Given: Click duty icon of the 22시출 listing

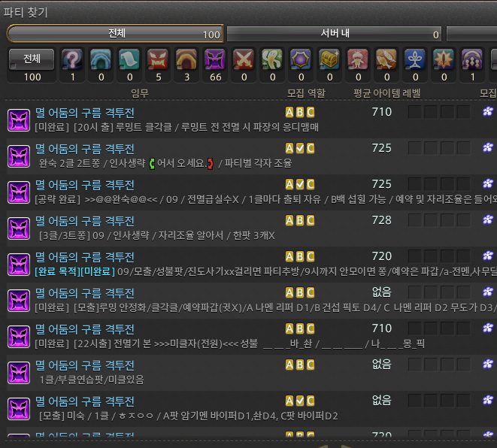Looking at the screenshot, I should point(19,337).
